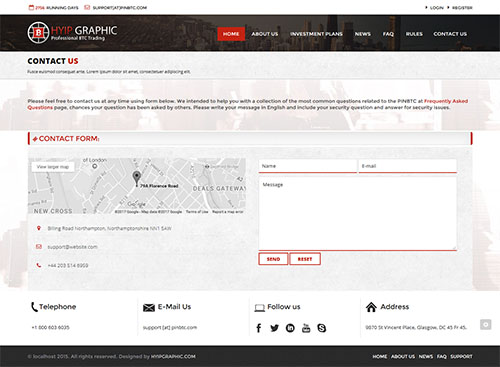Viewport: 500px width, 367px height.
Task: Click the footer HOME link
Action: (x=380, y=357)
